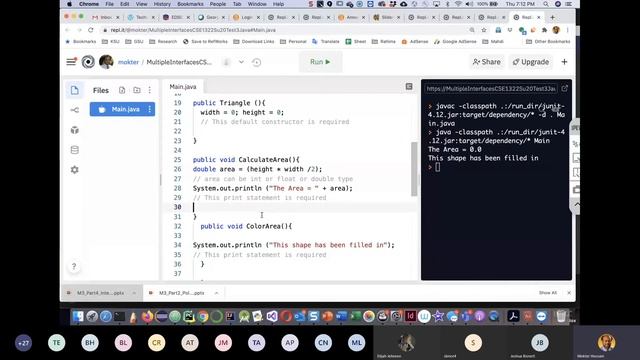Add a new file in Files panel

pyautogui.click(x=122, y=90)
